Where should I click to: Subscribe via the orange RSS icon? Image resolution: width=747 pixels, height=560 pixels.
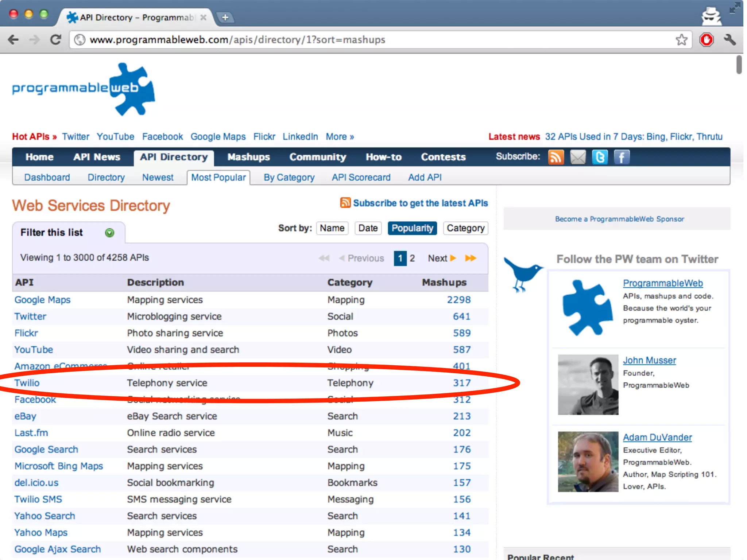pyautogui.click(x=556, y=157)
